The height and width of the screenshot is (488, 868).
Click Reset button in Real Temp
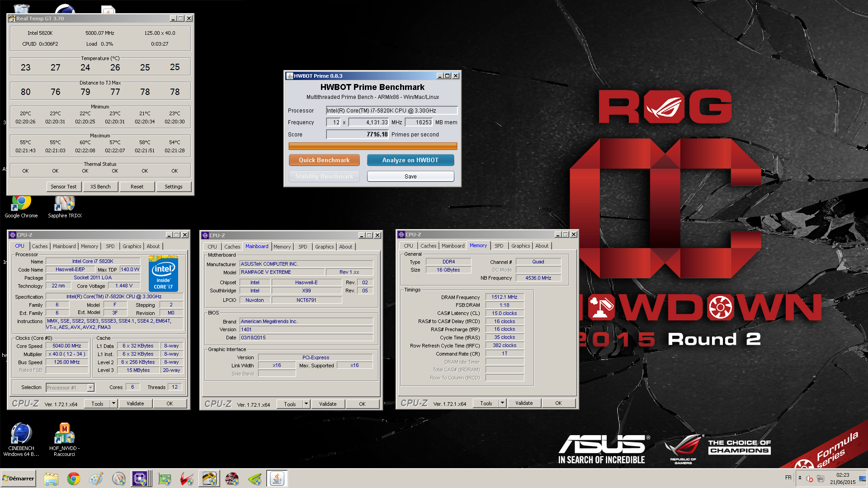tap(137, 187)
